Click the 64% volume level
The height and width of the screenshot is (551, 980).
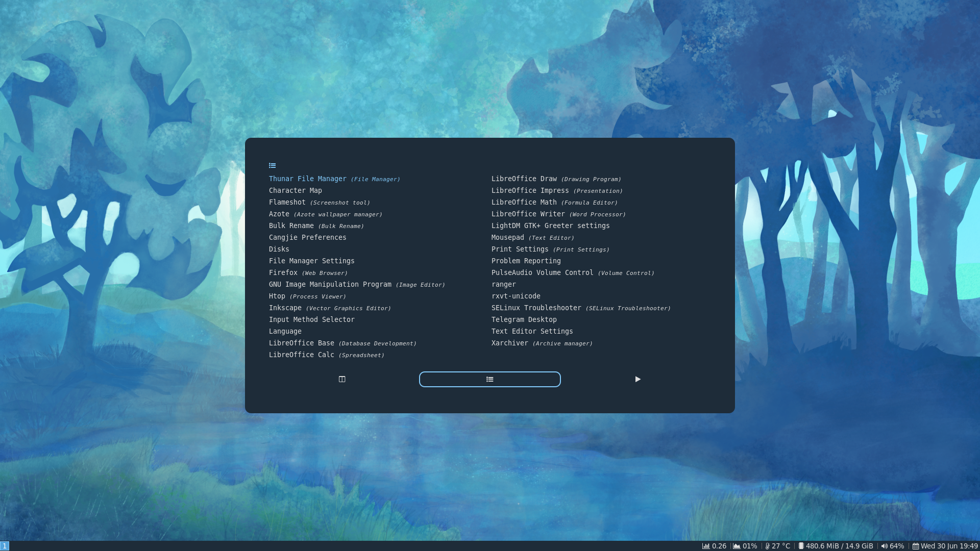coord(897,546)
